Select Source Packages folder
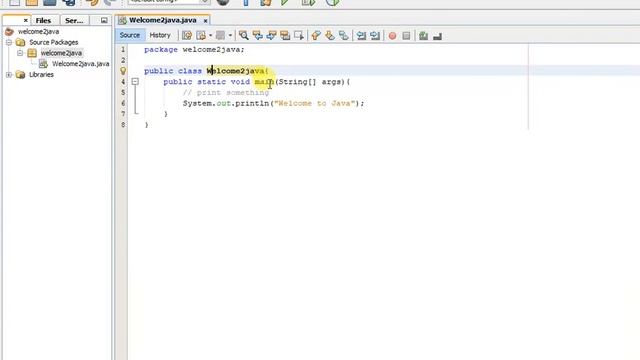The height and width of the screenshot is (360, 640). click(x=53, y=42)
